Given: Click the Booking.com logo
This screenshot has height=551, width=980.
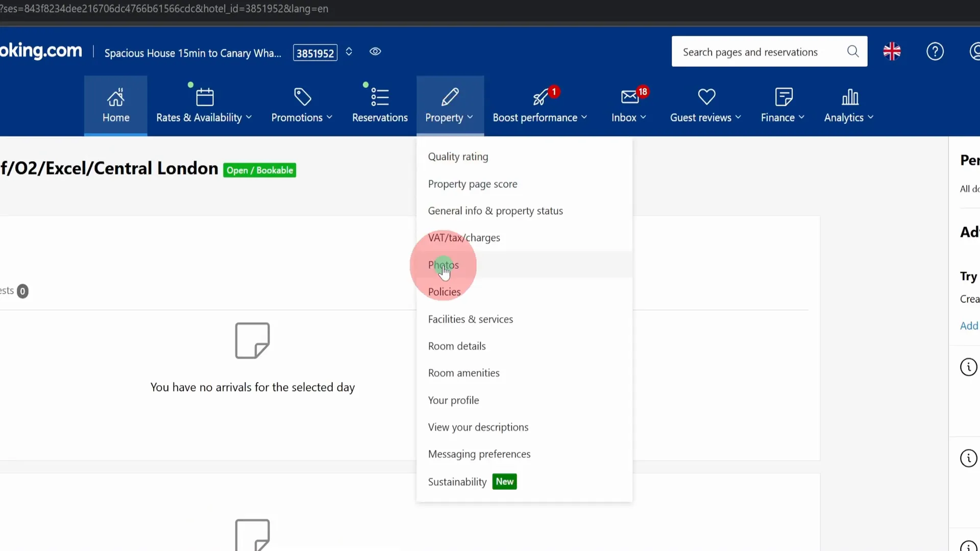Looking at the screenshot, I should (x=41, y=51).
